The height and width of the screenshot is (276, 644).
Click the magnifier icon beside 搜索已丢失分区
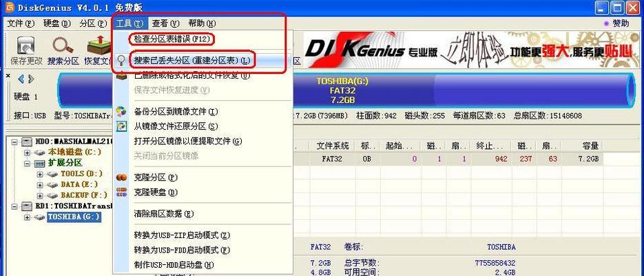pyautogui.click(x=122, y=61)
